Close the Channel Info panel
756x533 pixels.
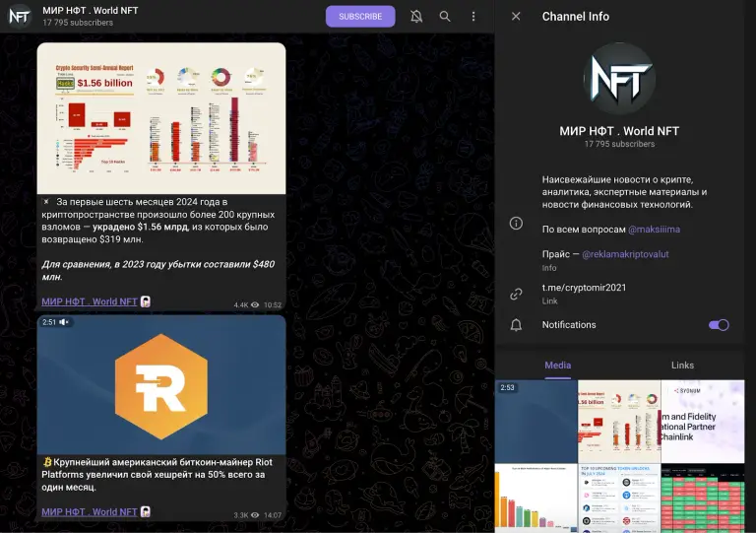[x=516, y=17]
